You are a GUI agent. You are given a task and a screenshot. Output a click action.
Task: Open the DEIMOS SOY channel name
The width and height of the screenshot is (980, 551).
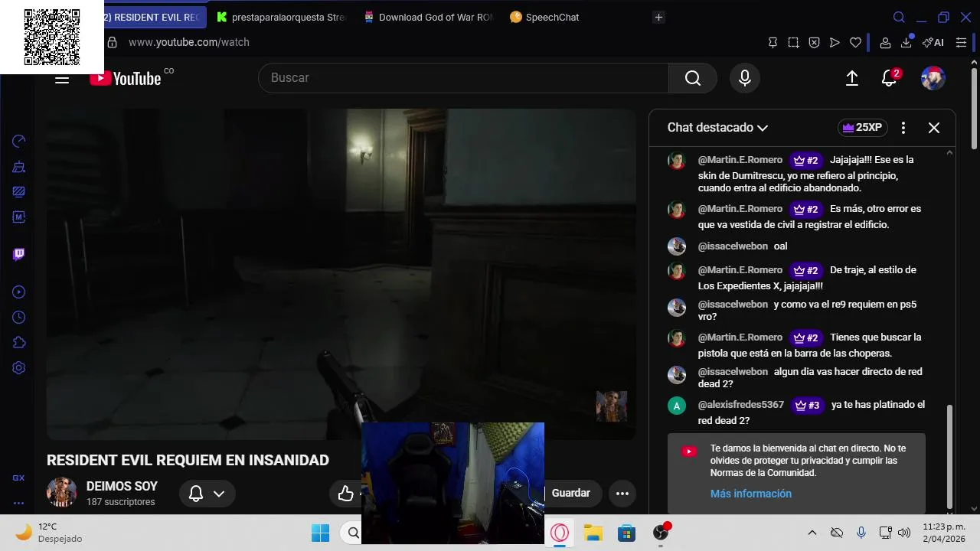coord(122,486)
